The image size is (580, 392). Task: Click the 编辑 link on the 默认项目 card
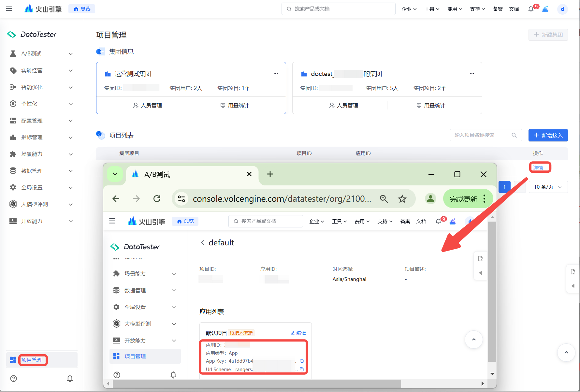point(298,333)
